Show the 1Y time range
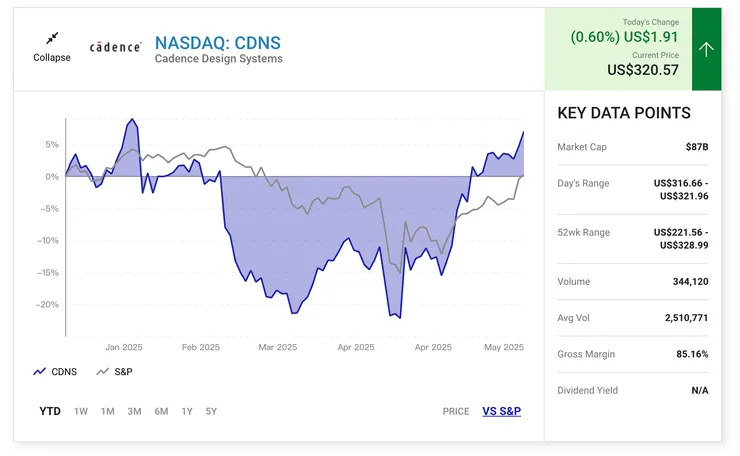The width and height of the screenshot is (740, 456). click(187, 411)
